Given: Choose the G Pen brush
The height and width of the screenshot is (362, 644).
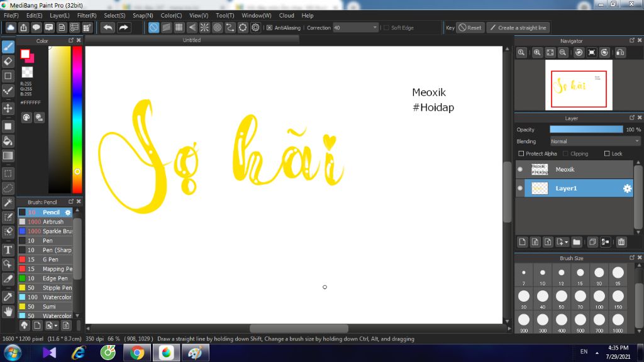Looking at the screenshot, I should tap(45, 260).
